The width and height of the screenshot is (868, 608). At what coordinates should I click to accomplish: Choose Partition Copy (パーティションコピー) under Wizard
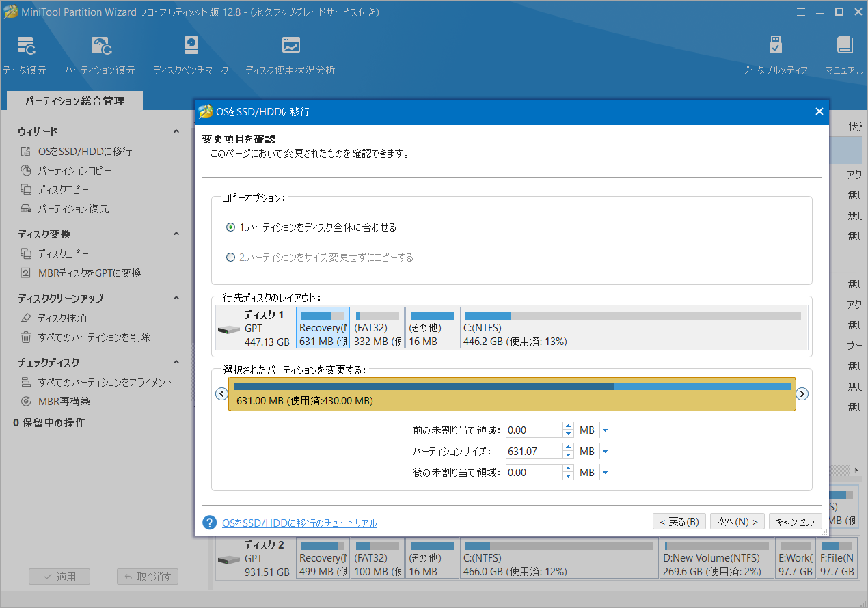(x=66, y=171)
